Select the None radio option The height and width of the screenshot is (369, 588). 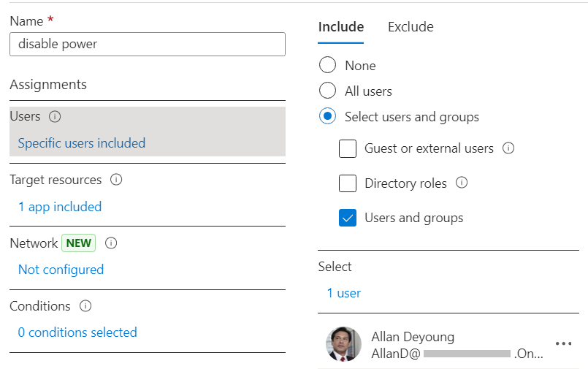tap(327, 65)
